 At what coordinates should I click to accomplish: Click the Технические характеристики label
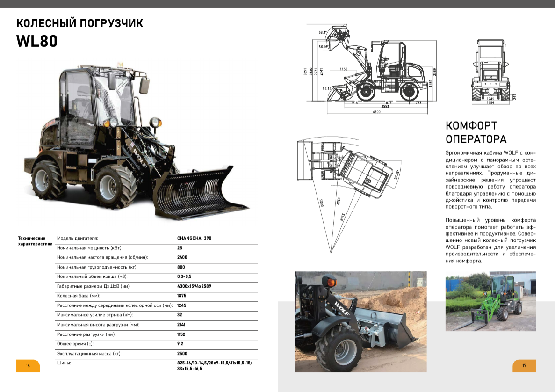click(x=35, y=241)
